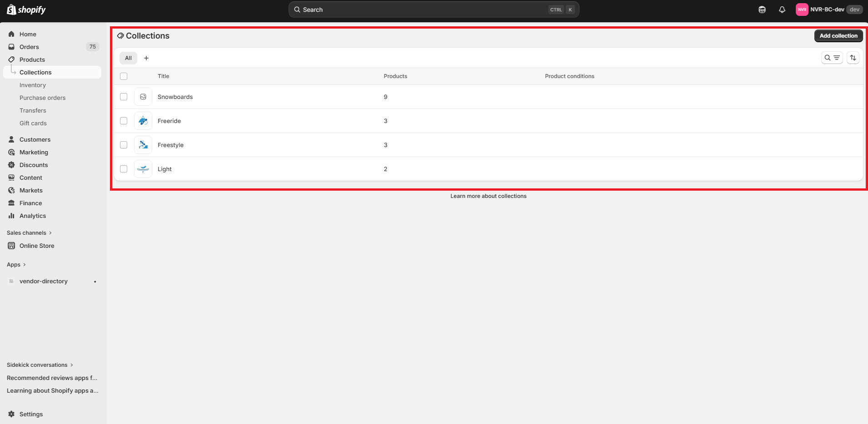Open Inventory in the sidebar
Viewport: 868px width, 424px height.
pos(33,85)
